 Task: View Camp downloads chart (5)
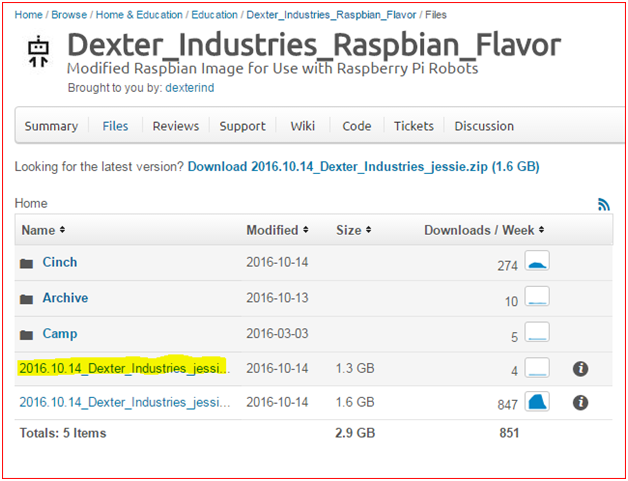pos(537,332)
